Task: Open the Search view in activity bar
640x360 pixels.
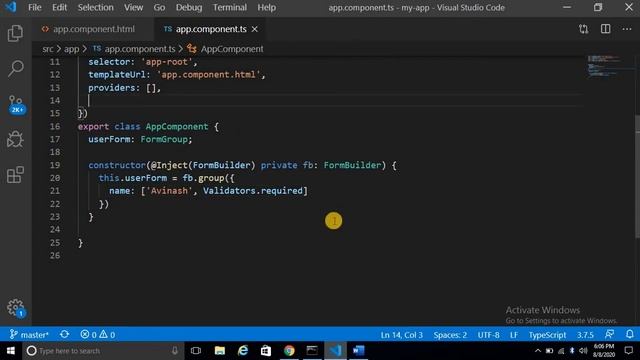Action: 16,68
